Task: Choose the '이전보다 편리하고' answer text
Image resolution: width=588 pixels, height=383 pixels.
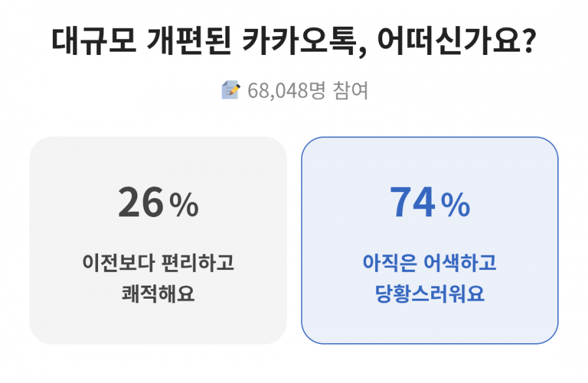Action: pyautogui.click(x=158, y=263)
